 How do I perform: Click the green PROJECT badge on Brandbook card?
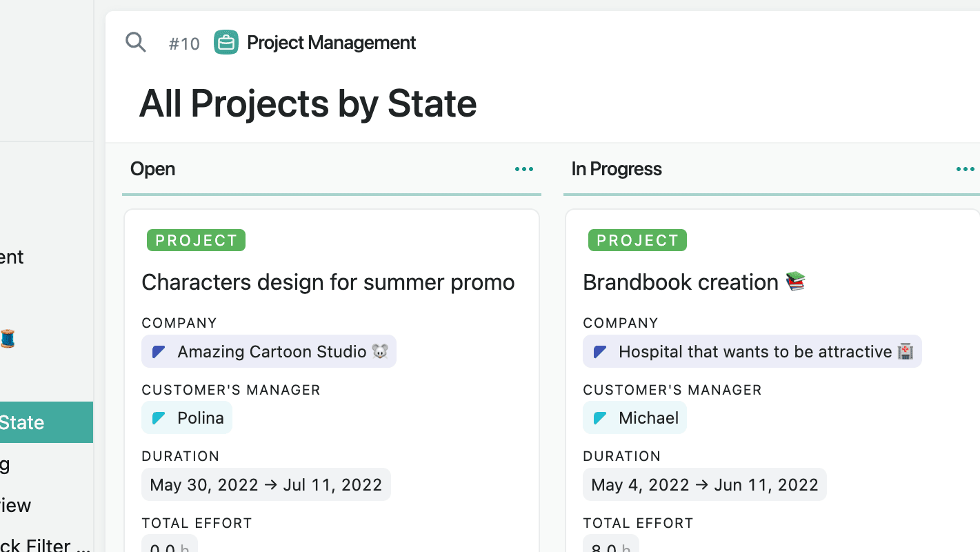[x=637, y=240]
